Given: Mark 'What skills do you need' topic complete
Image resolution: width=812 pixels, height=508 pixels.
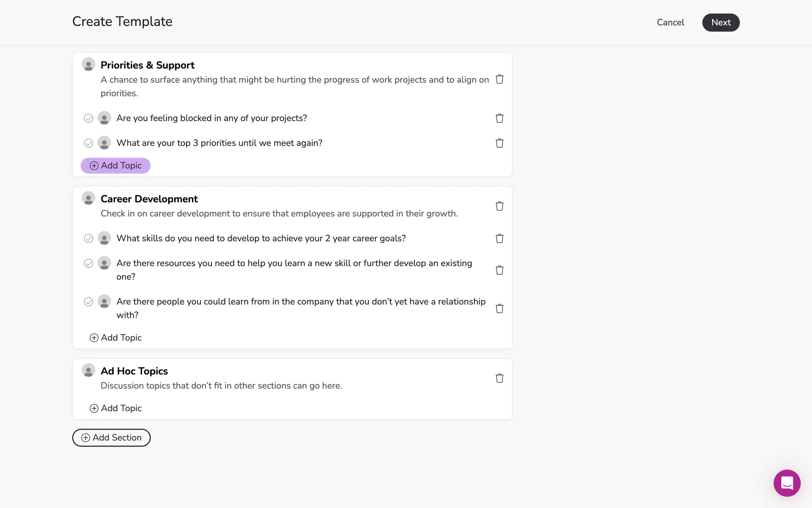Looking at the screenshot, I should pos(88,239).
